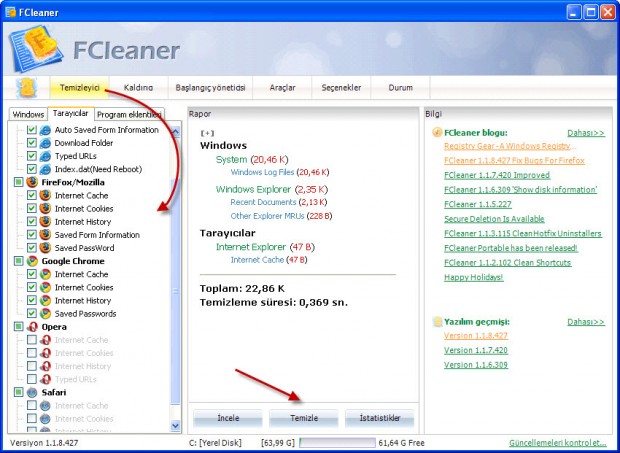Click scroll up arrow of browser list
Image resolution: width=620 pixels, height=453 pixels.
click(176, 131)
